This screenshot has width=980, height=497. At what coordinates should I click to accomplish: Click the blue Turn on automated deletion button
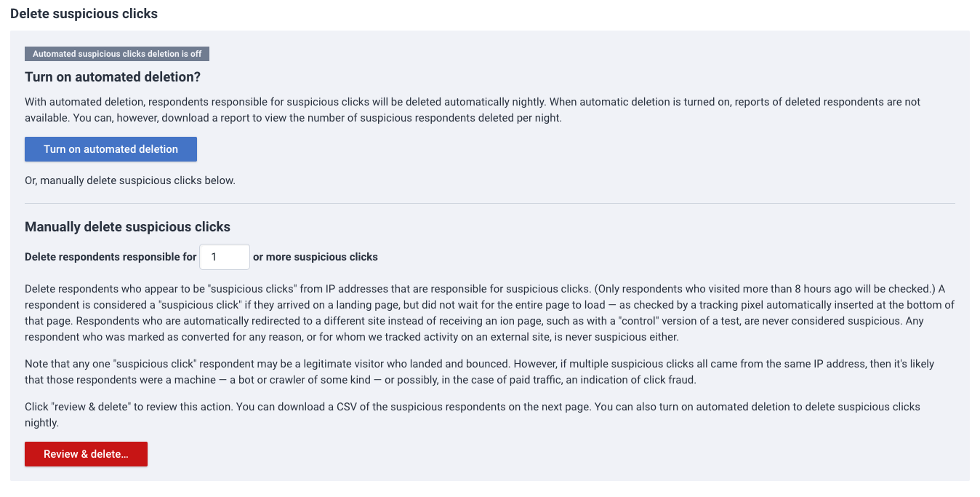[x=111, y=149]
